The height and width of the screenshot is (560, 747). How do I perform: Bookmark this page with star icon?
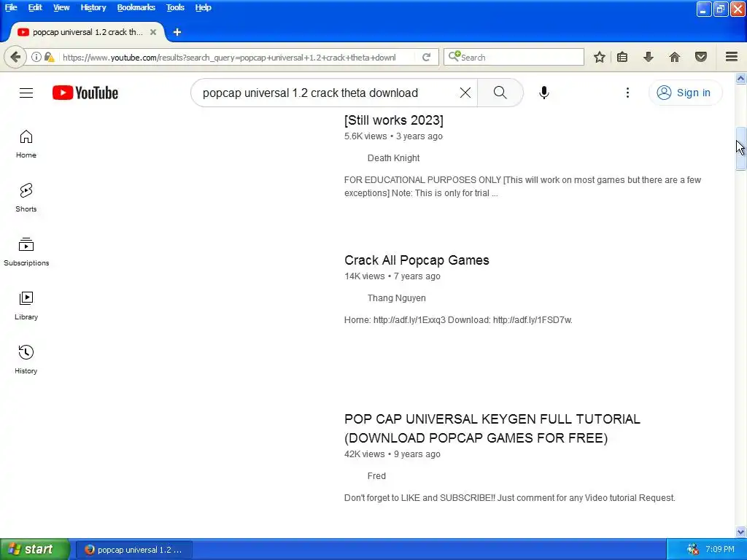tap(600, 57)
